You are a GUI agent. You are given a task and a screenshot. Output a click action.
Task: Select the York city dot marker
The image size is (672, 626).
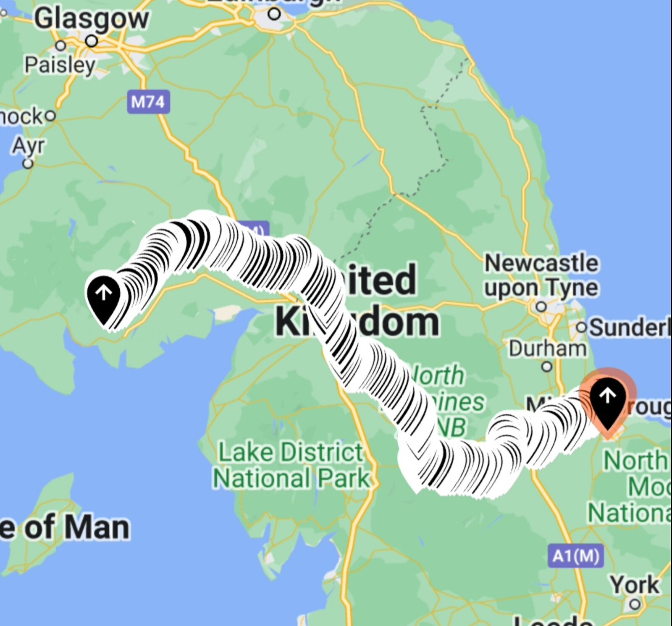pos(635,604)
